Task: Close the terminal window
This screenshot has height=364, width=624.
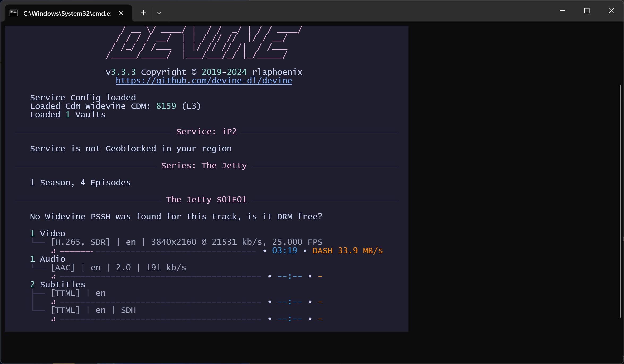Action: (x=611, y=11)
